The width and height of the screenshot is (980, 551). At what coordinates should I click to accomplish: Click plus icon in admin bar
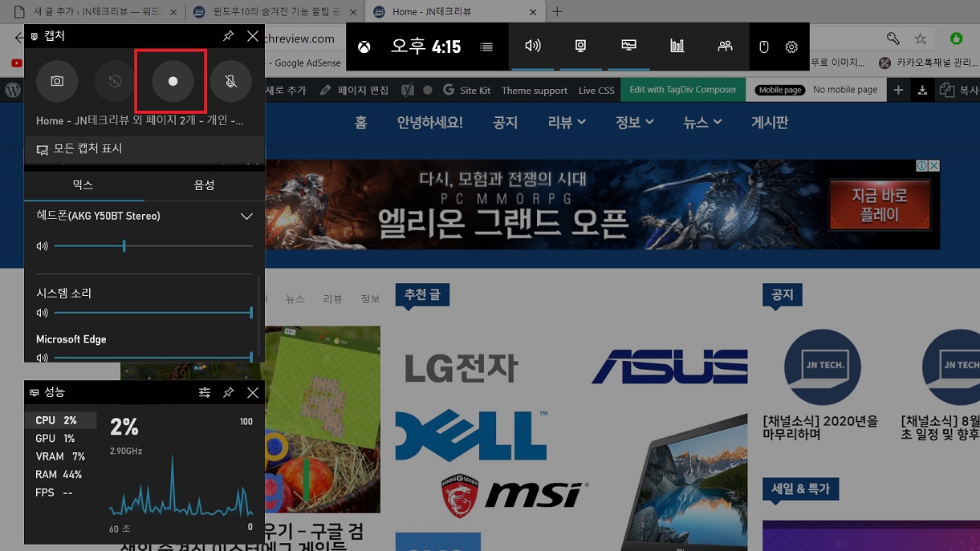[x=898, y=90]
